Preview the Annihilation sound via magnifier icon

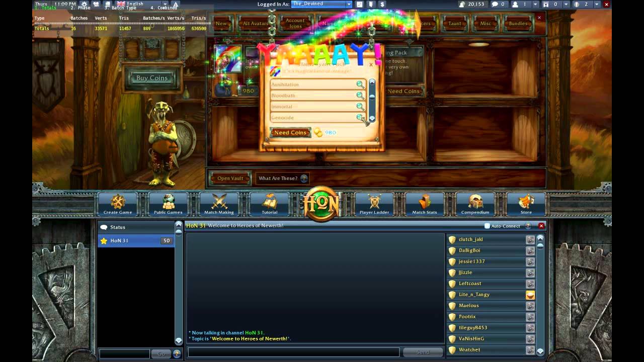click(x=360, y=84)
